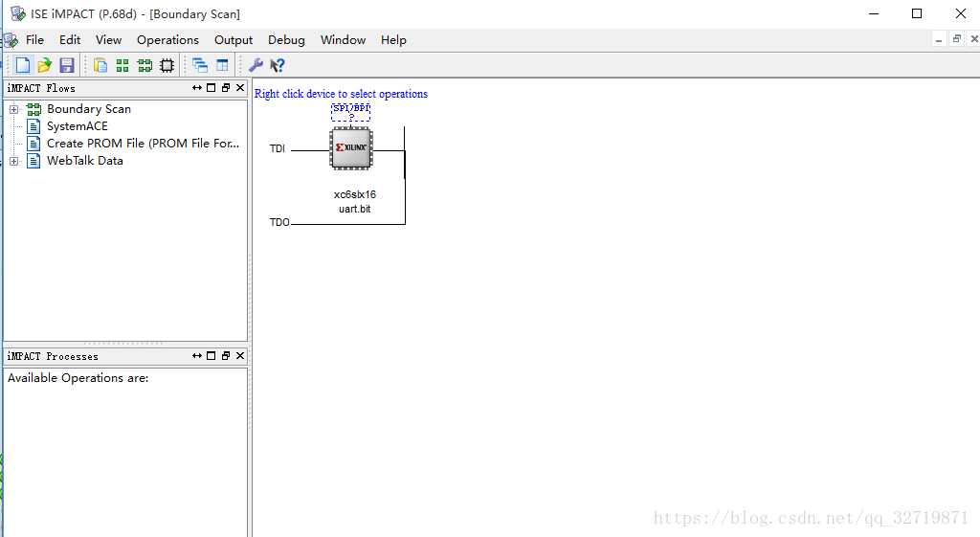Click the xc6slx16 device label
980x537 pixels.
pos(355,194)
